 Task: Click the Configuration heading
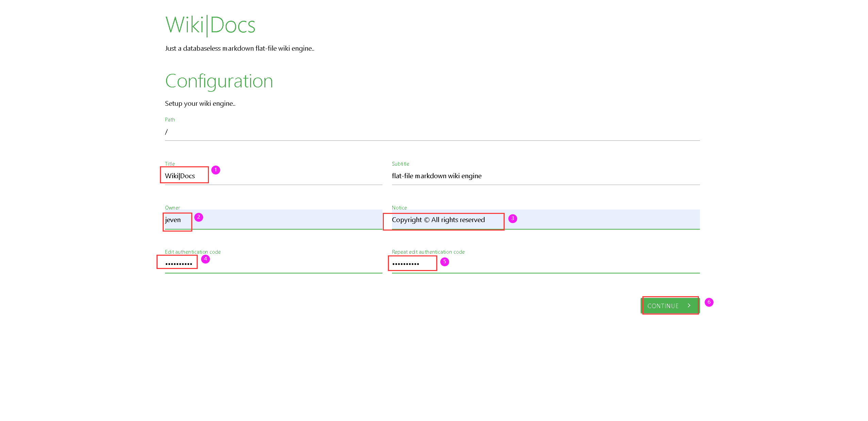[x=219, y=81]
